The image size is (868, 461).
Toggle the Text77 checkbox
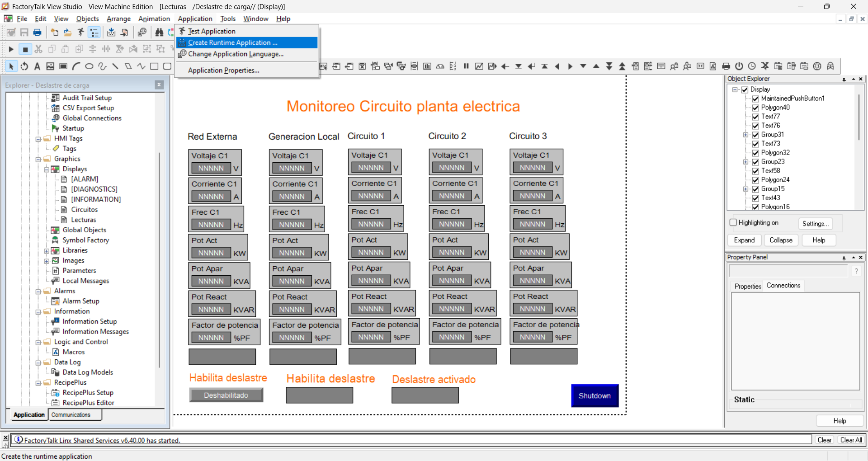pos(755,117)
